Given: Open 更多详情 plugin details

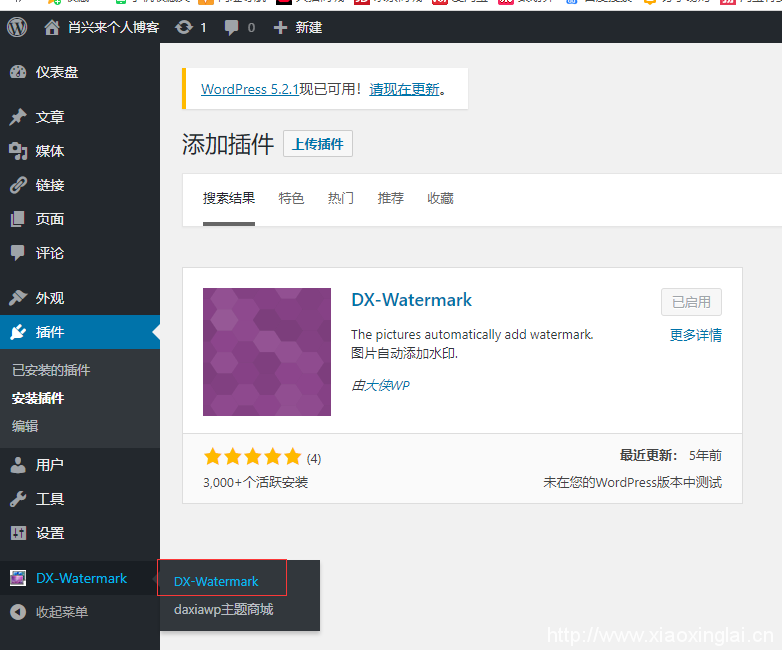Looking at the screenshot, I should [x=695, y=335].
